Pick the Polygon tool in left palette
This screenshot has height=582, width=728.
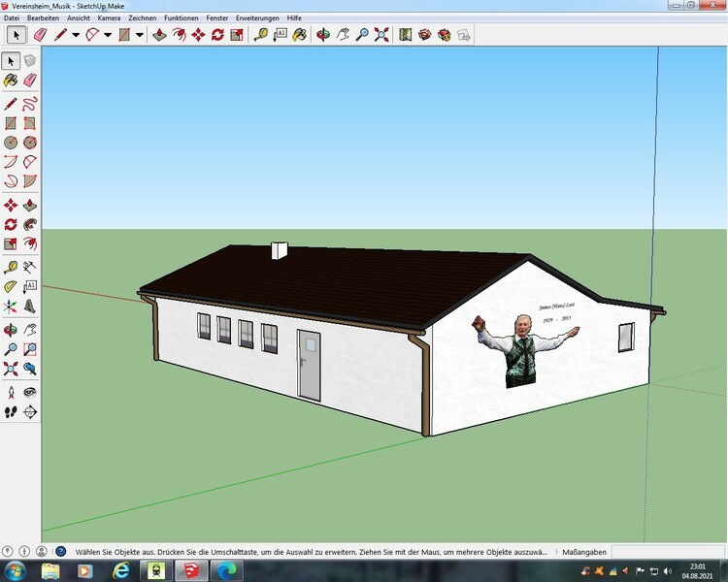click(30, 143)
